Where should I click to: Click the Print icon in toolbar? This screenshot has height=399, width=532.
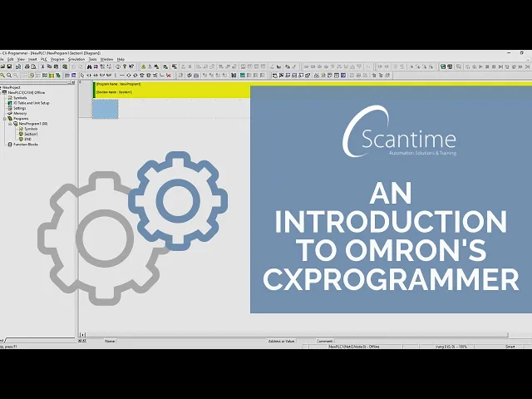point(27,66)
